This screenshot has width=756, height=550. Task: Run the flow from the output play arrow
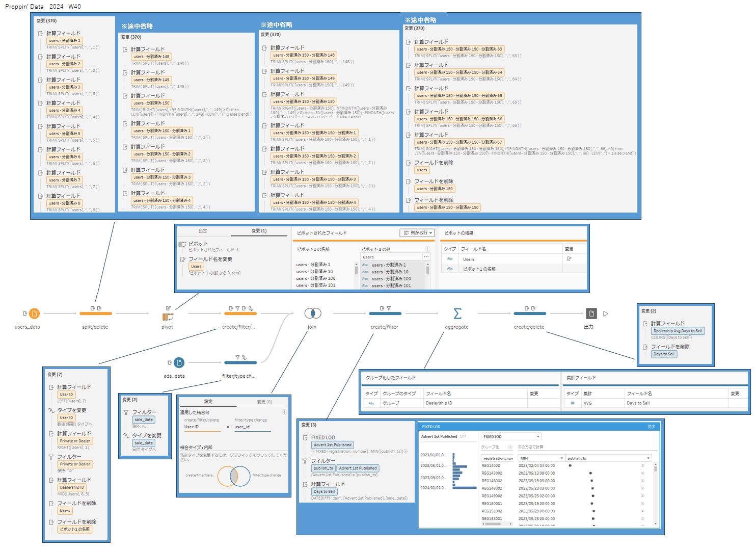(606, 313)
